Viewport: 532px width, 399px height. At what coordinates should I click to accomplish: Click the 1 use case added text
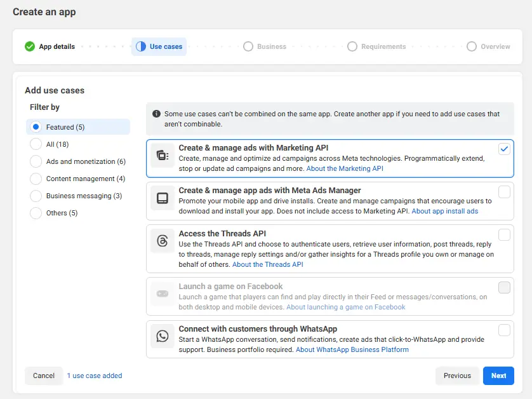[94, 375]
